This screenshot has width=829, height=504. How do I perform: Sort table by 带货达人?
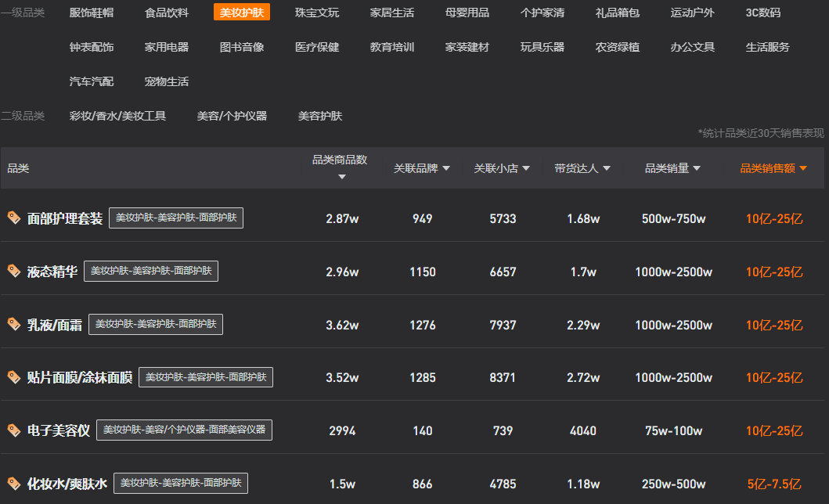[x=582, y=168]
